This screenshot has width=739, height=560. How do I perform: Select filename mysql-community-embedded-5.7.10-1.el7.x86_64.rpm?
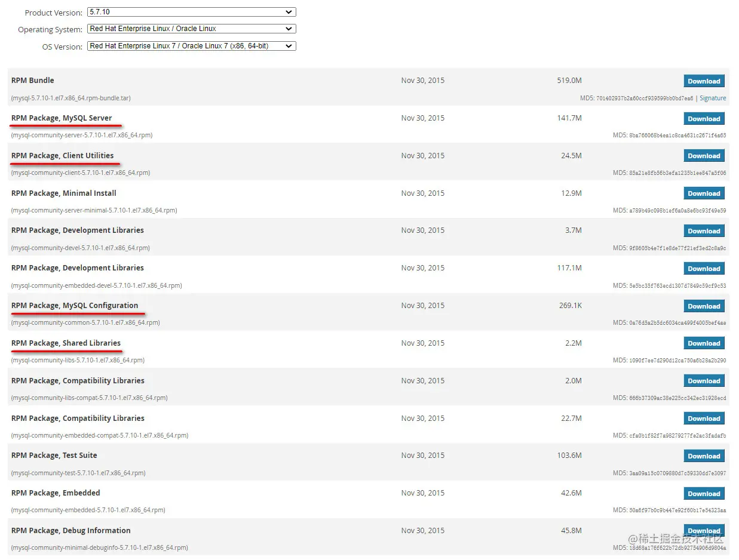point(88,510)
